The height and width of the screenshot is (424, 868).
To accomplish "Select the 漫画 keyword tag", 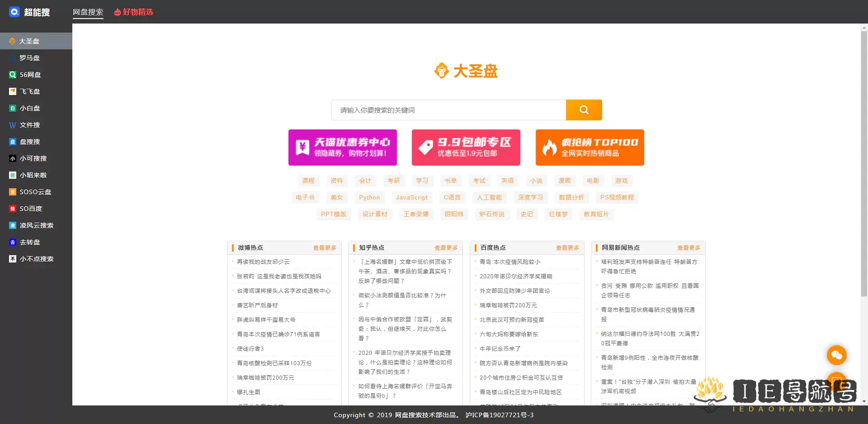I will 565,181.
